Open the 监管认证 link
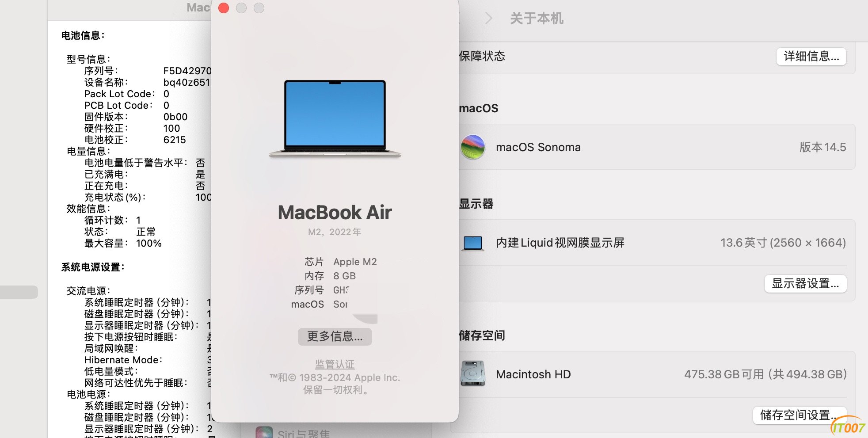Image resolution: width=868 pixels, height=438 pixels. click(x=335, y=364)
